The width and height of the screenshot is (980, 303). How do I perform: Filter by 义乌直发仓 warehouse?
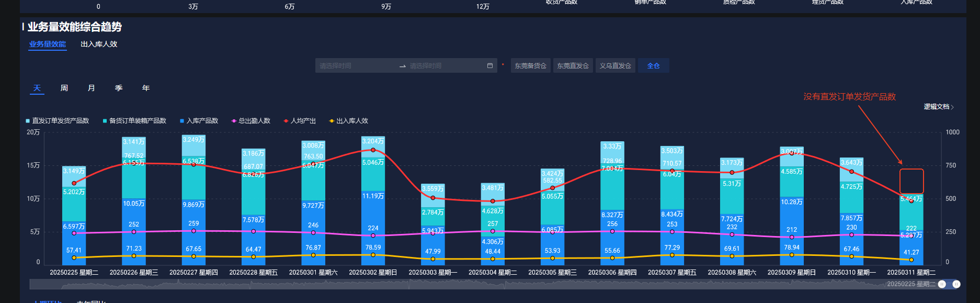615,66
